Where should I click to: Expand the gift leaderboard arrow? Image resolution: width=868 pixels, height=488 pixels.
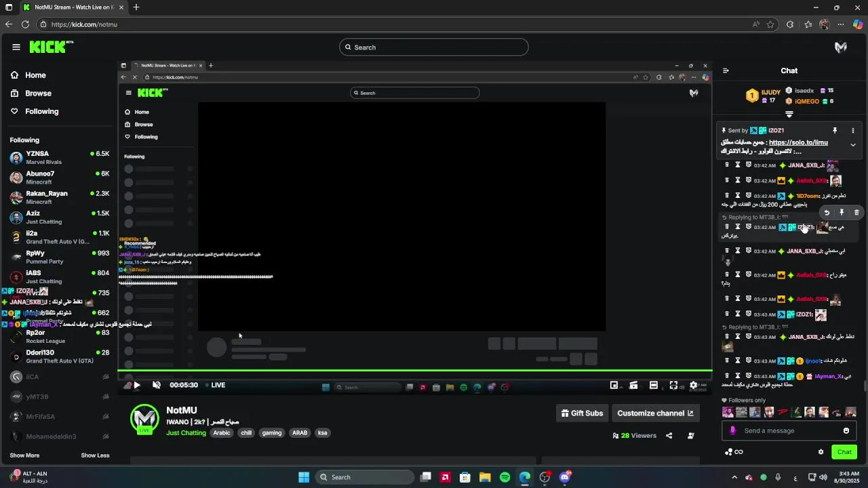(789, 115)
